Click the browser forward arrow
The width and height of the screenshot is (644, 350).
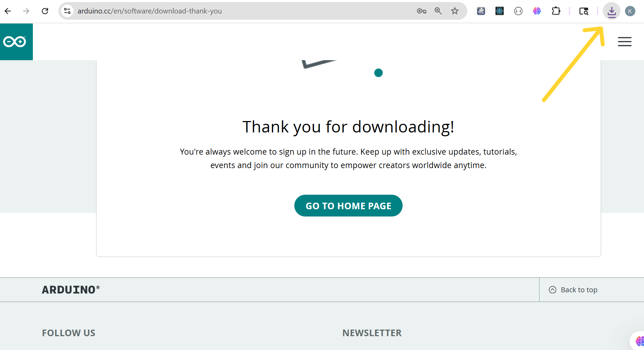click(x=26, y=11)
